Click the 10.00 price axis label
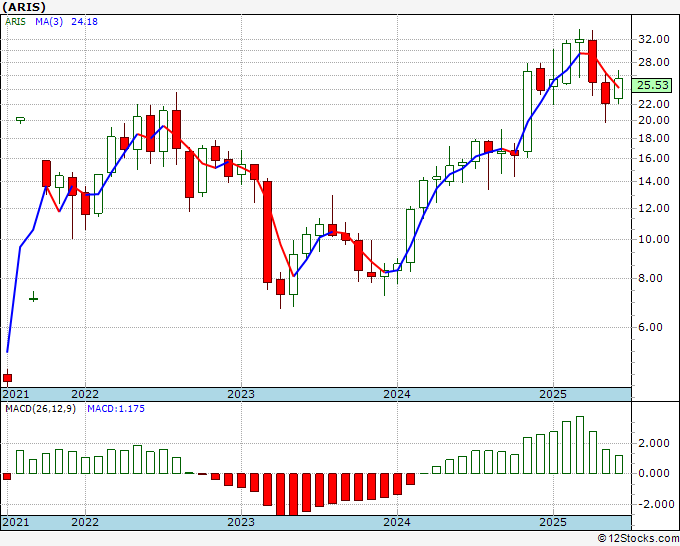The height and width of the screenshot is (546, 680). pyautogui.click(x=654, y=239)
